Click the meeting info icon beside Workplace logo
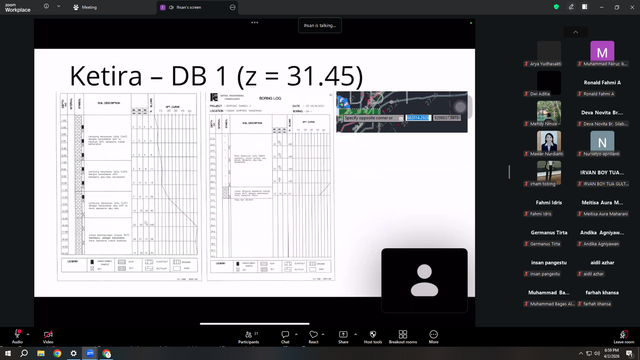Viewport: 640px width, 360px height. 47,7
